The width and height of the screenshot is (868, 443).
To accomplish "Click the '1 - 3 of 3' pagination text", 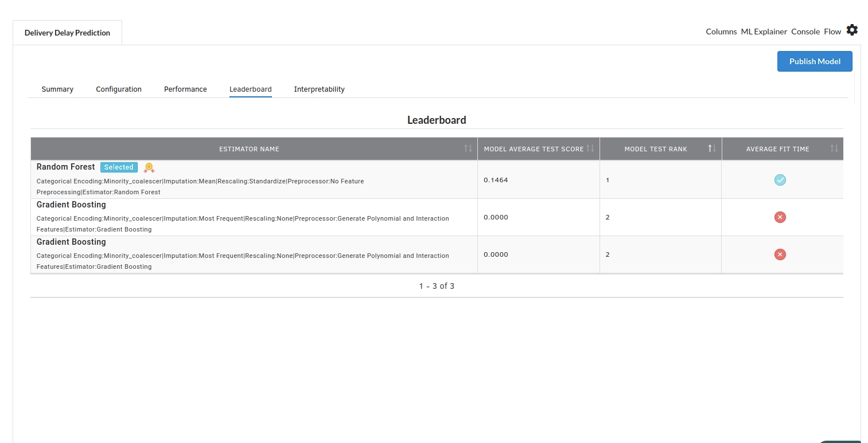I will pos(437,286).
